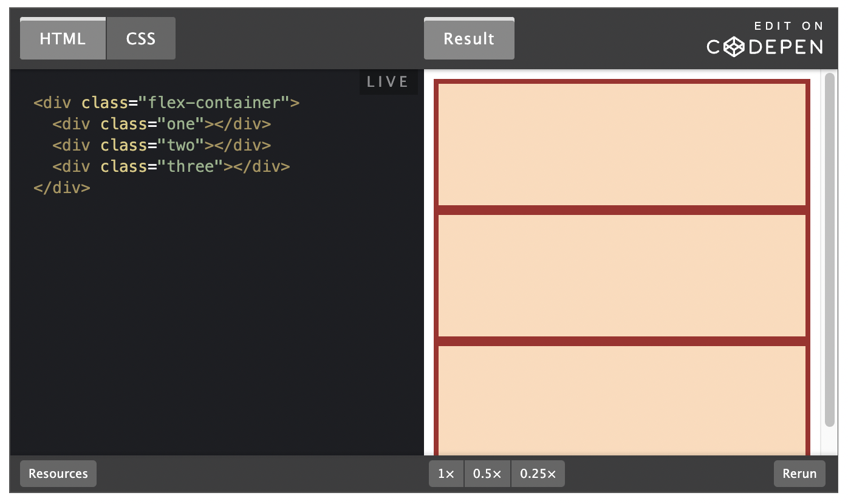Viewport: 848px width, 504px height.
Task: Click the third peach box in the result
Action: coord(621,400)
